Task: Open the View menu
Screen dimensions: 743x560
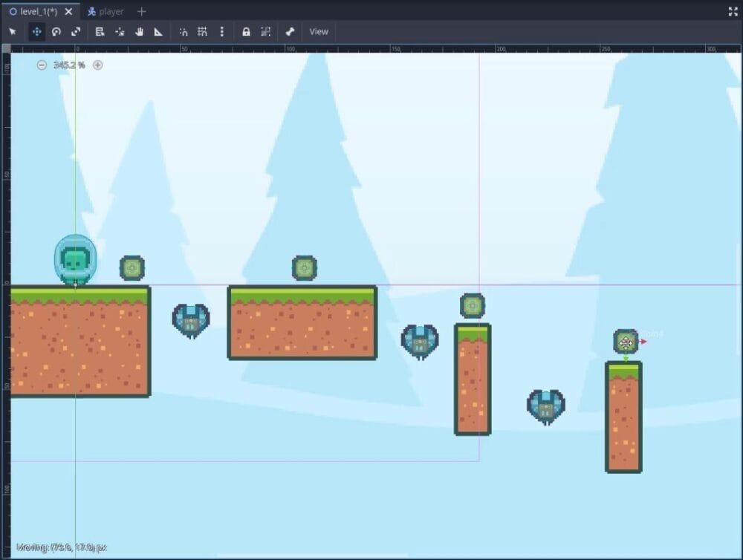Action: coord(319,32)
